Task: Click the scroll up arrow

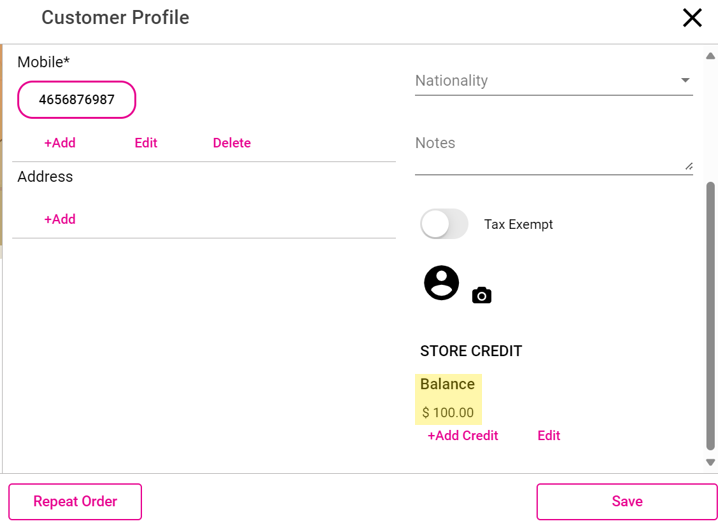Action: click(711, 55)
